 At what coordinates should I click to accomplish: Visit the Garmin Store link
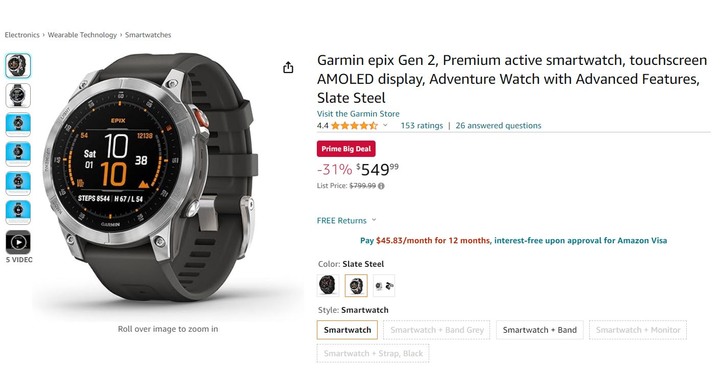358,114
